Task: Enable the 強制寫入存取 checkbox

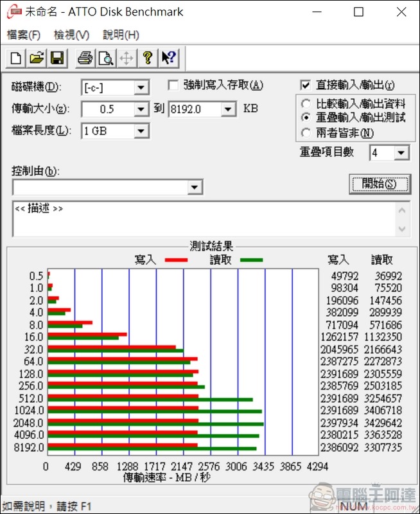Action: pyautogui.click(x=173, y=85)
